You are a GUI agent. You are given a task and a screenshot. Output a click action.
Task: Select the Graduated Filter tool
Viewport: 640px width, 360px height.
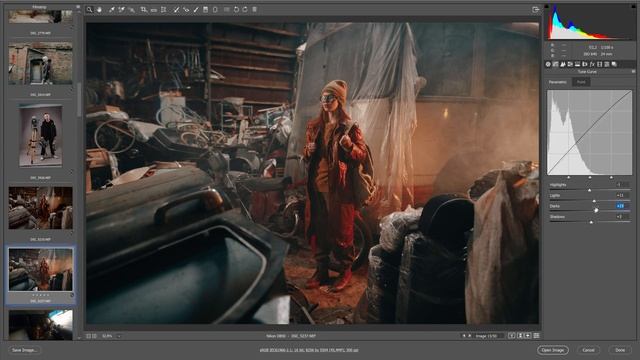pyautogui.click(x=205, y=9)
